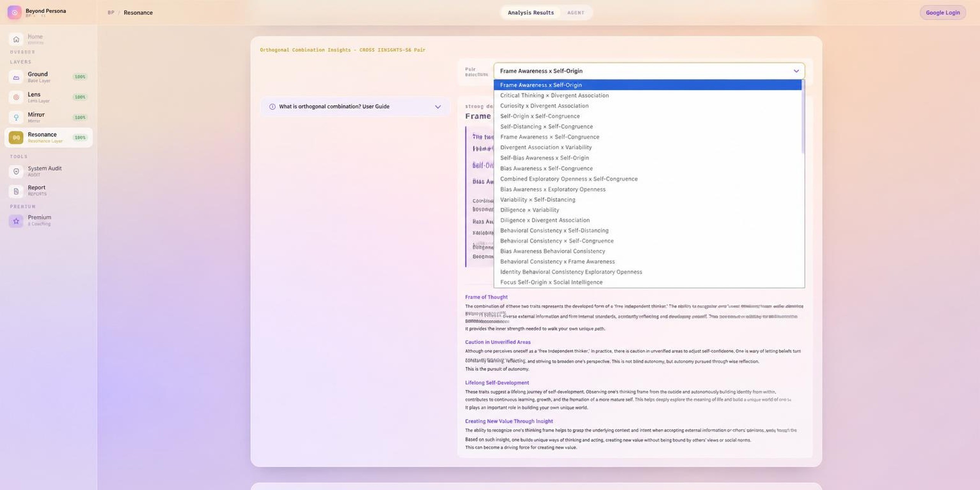Select Identity Behavioral Consistency Exploratory Openness
This screenshot has height=490, width=980.
click(647, 272)
